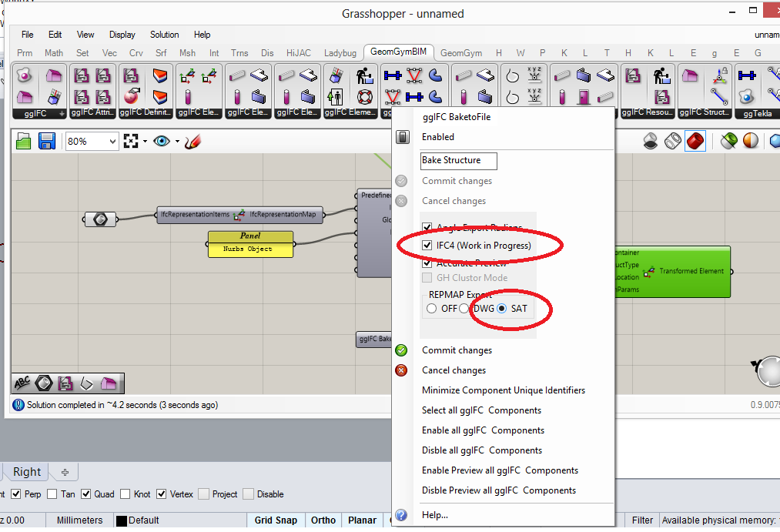Disable preview with the no-preview icon
This screenshot has width=780, height=532.
tap(650, 141)
